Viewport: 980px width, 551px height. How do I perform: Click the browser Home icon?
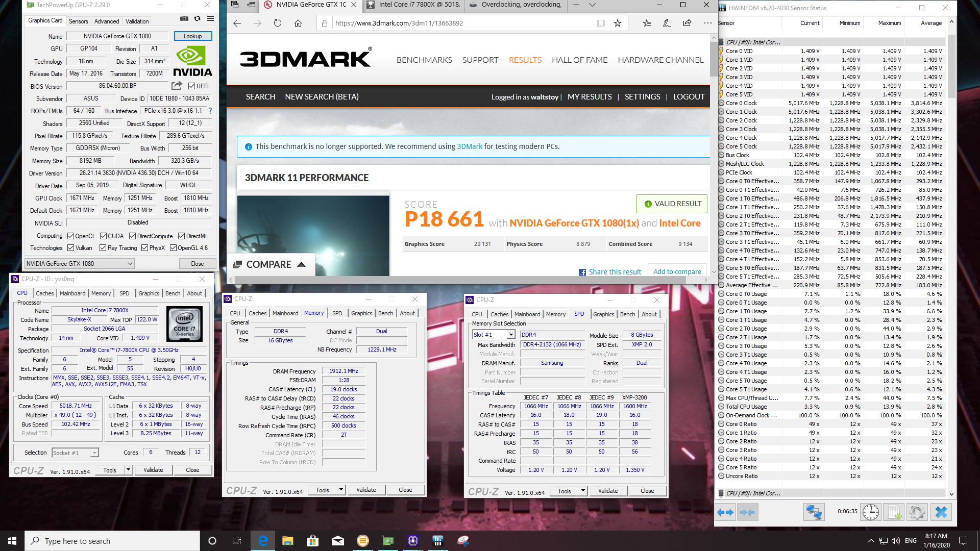298,23
